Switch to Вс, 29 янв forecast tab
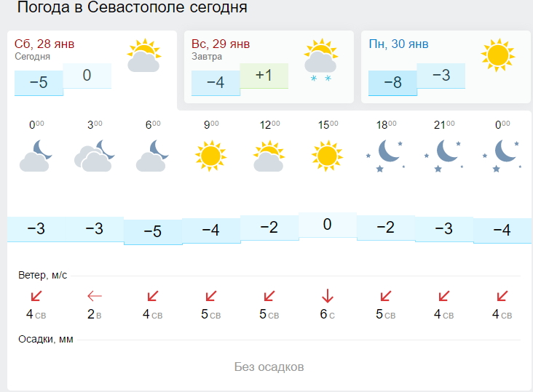Screen dimensions: 533x392 coord(269,67)
